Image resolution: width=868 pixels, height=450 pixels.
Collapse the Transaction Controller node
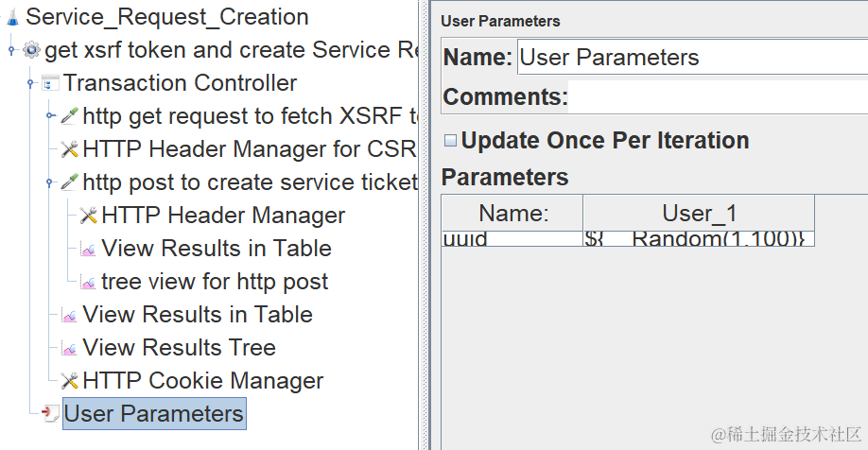pos(30,83)
